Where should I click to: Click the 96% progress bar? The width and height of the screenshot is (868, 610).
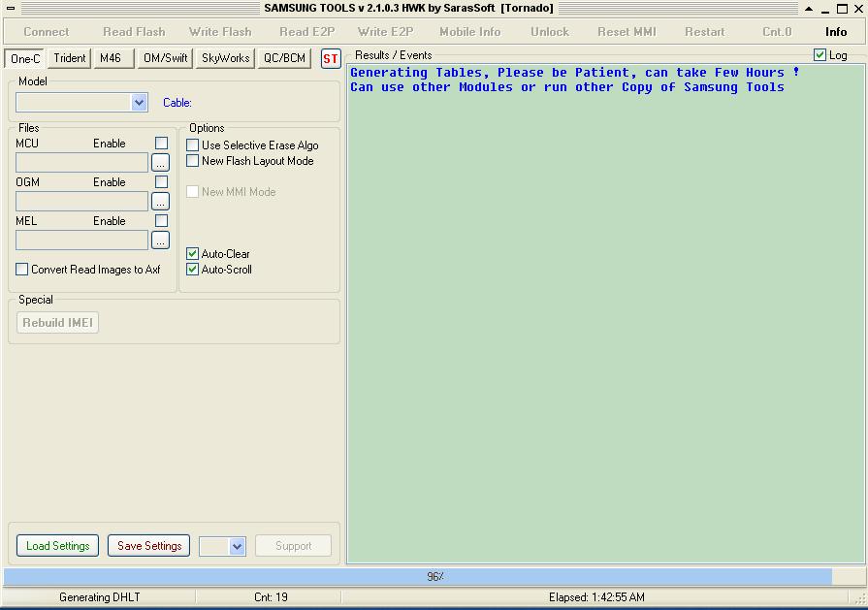[x=434, y=576]
